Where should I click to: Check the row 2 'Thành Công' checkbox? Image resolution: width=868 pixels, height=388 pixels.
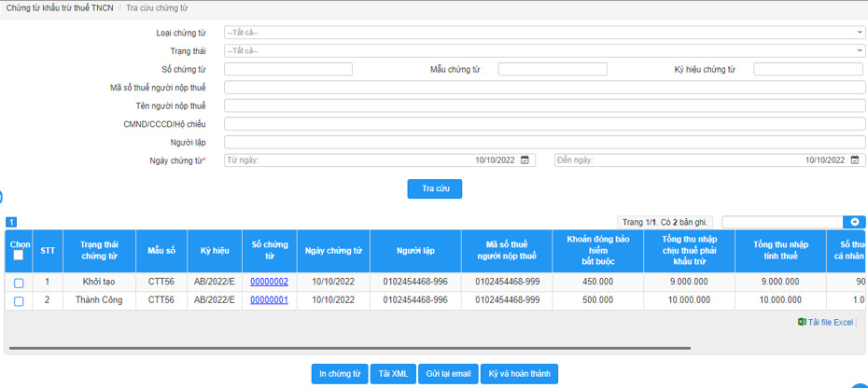pyautogui.click(x=19, y=301)
